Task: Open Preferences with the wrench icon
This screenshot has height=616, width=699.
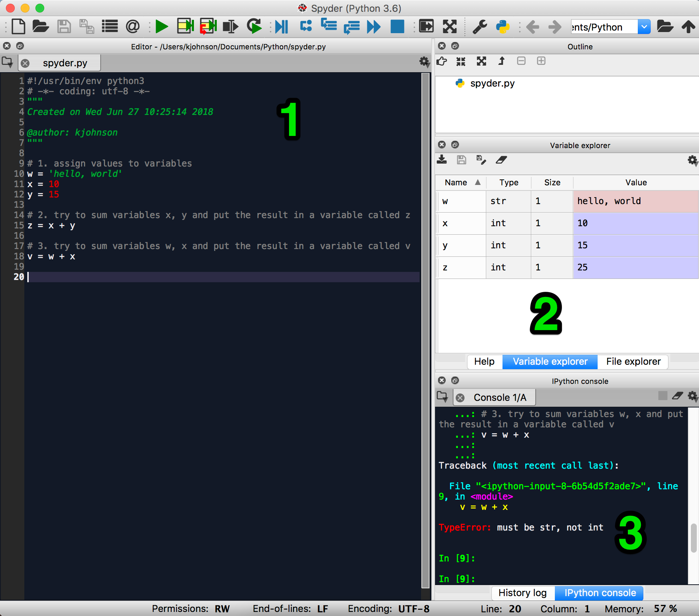Action: point(480,27)
